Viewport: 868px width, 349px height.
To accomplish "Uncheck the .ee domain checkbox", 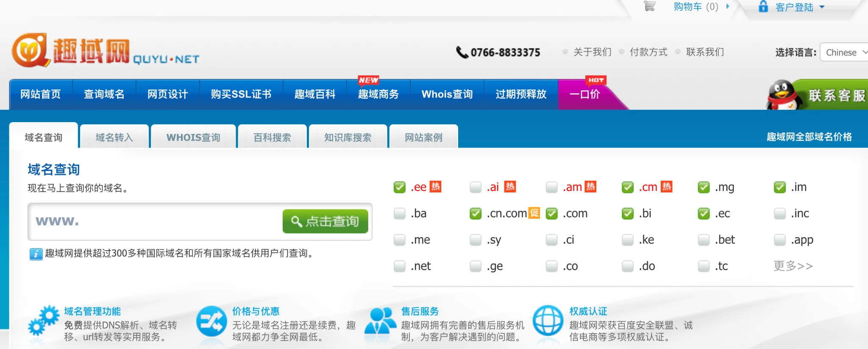I will tap(399, 187).
